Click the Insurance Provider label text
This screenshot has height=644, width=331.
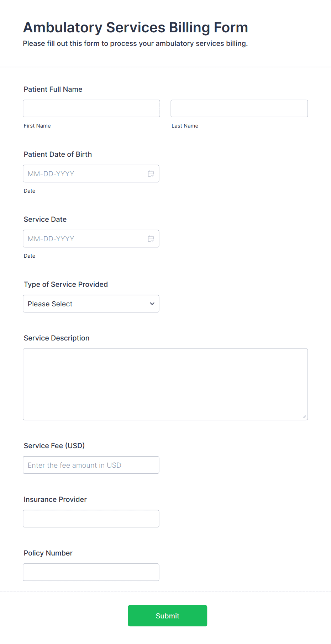click(55, 499)
